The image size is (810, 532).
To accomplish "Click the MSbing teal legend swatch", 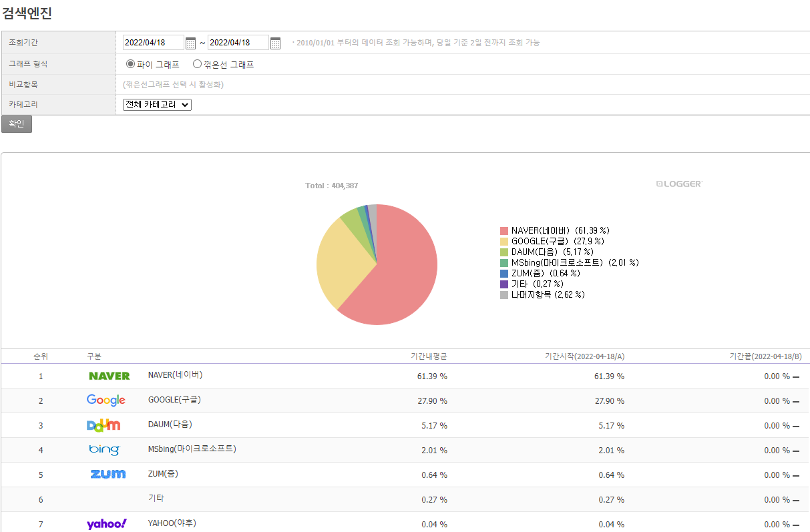I will [x=504, y=262].
